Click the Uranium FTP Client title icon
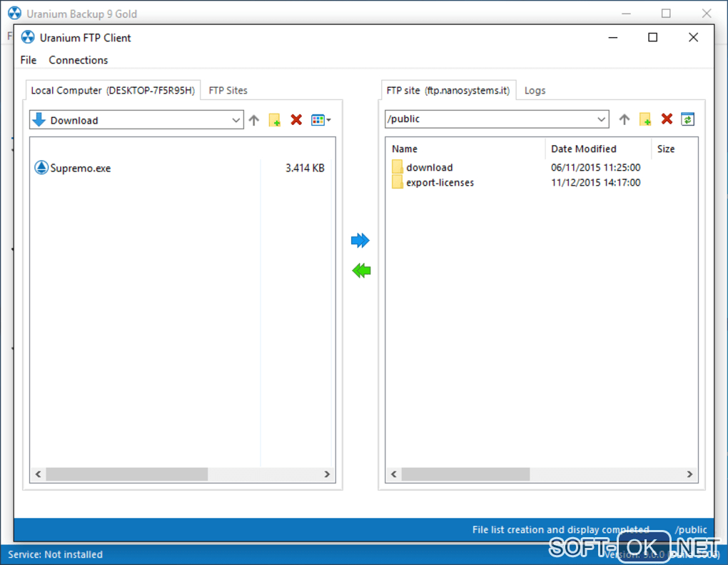Screen dimensions: 728x565 click(28, 37)
